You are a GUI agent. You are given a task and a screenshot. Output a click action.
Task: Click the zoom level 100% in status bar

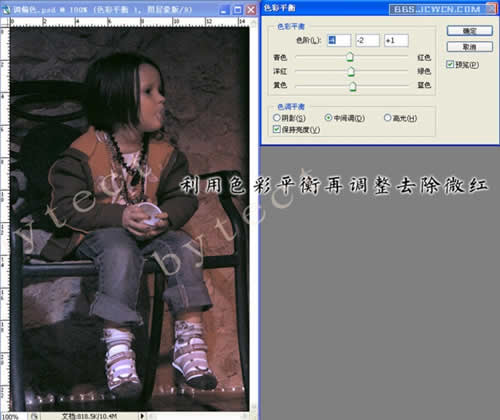(x=10, y=417)
